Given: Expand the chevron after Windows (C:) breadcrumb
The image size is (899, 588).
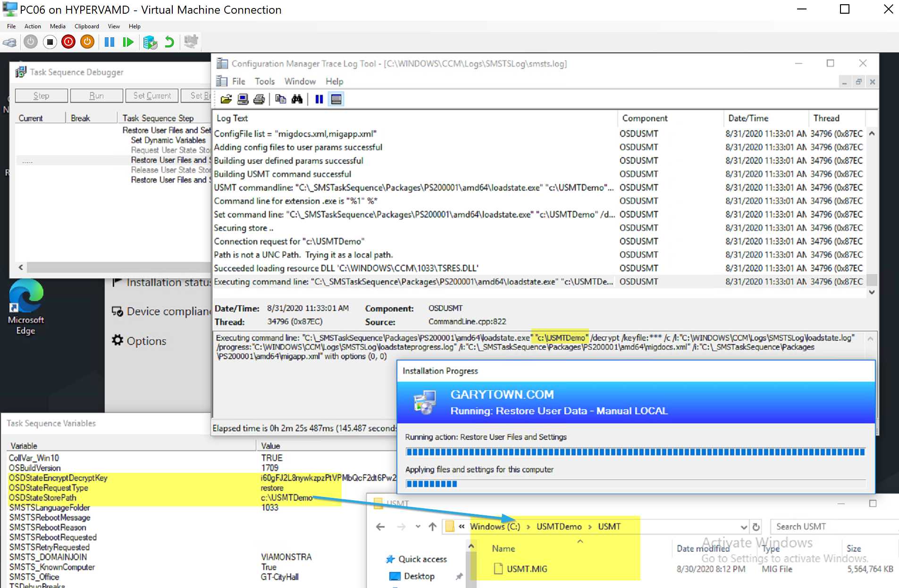Looking at the screenshot, I should point(528,527).
